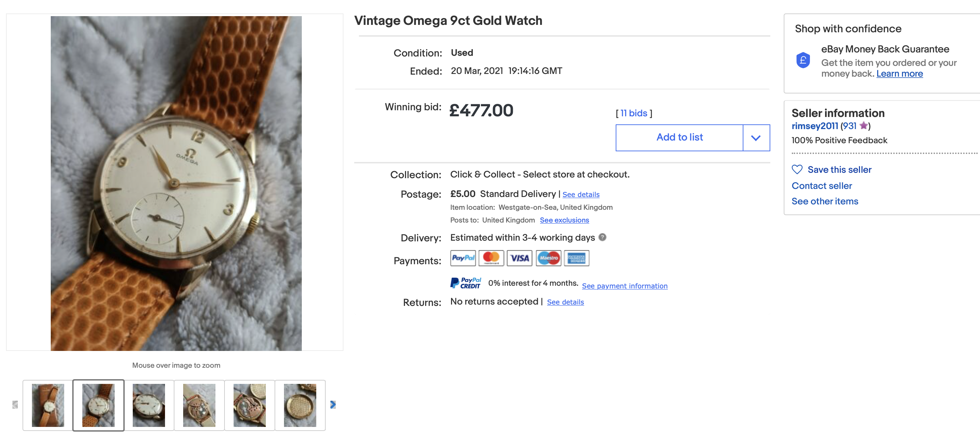
Task: Click the PayPal Credit logo
Action: coord(466,283)
